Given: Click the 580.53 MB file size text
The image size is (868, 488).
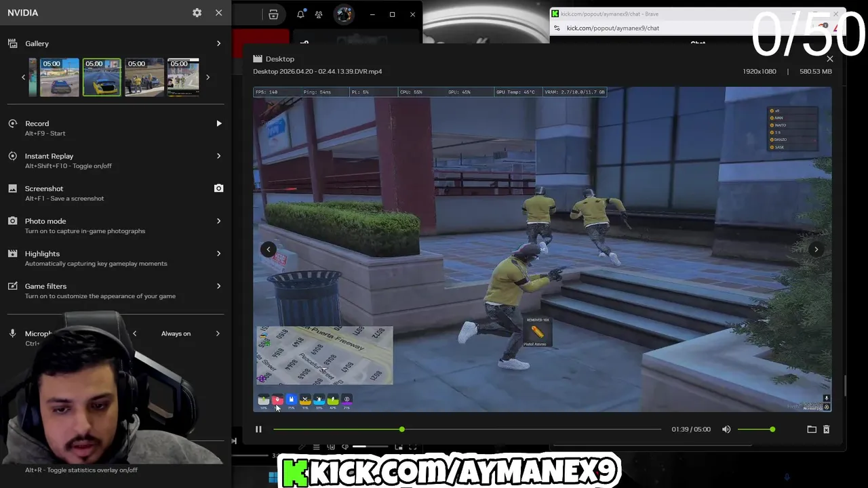Looking at the screenshot, I should [x=816, y=71].
